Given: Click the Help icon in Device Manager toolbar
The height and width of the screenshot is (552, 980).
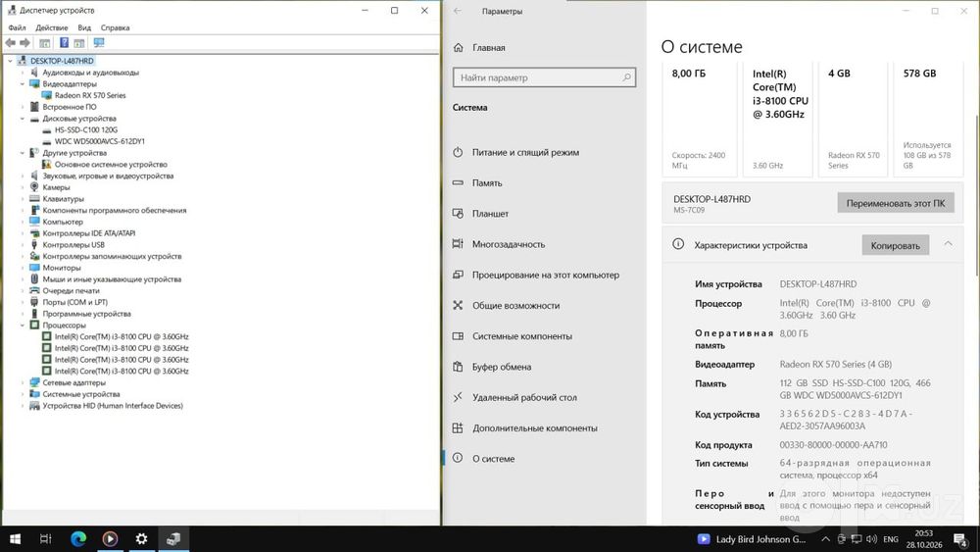Looking at the screenshot, I should pyautogui.click(x=64, y=42).
